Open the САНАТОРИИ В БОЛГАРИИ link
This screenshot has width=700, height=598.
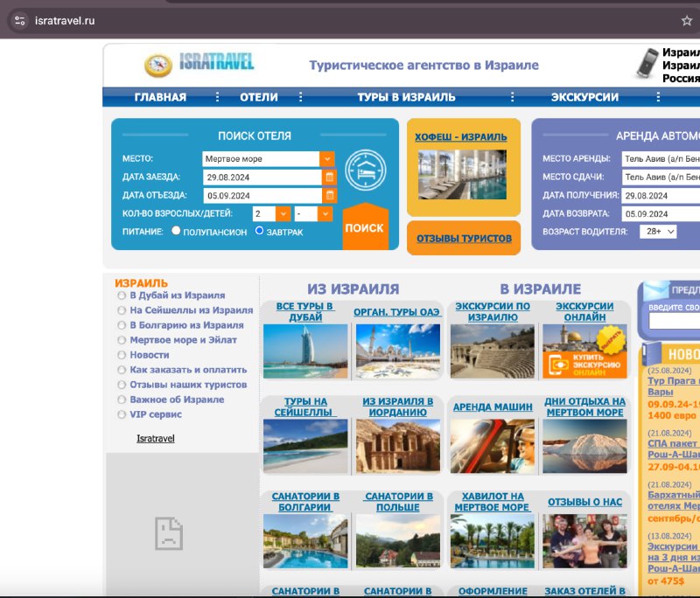(x=305, y=502)
